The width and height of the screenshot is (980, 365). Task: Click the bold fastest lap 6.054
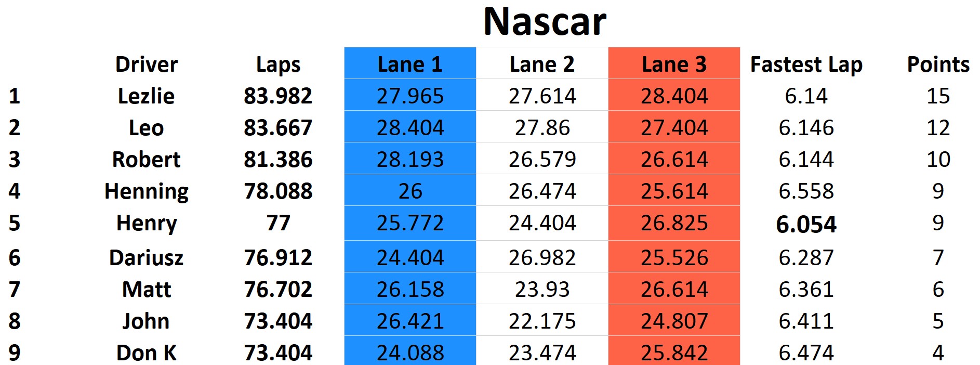click(x=806, y=224)
